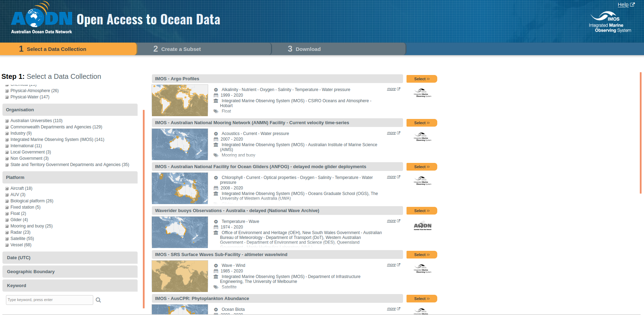Open more link for Waverider buoys Observations
Screen dimensions: 644x315
point(391,221)
